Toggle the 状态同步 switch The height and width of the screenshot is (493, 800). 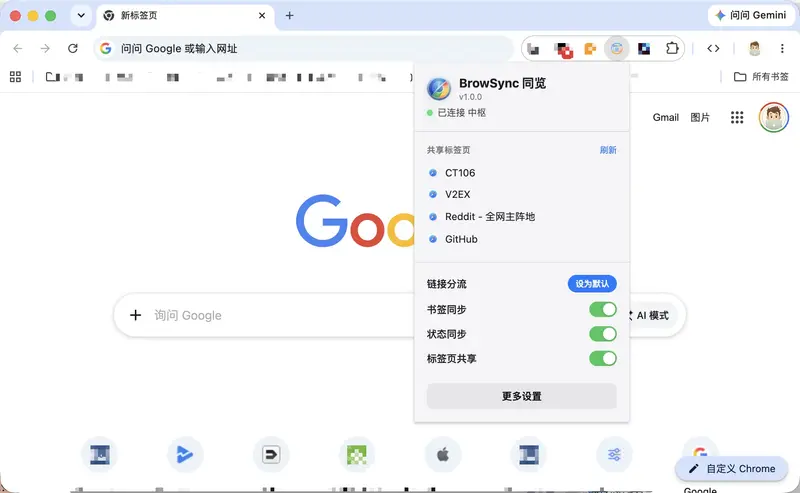click(x=603, y=334)
